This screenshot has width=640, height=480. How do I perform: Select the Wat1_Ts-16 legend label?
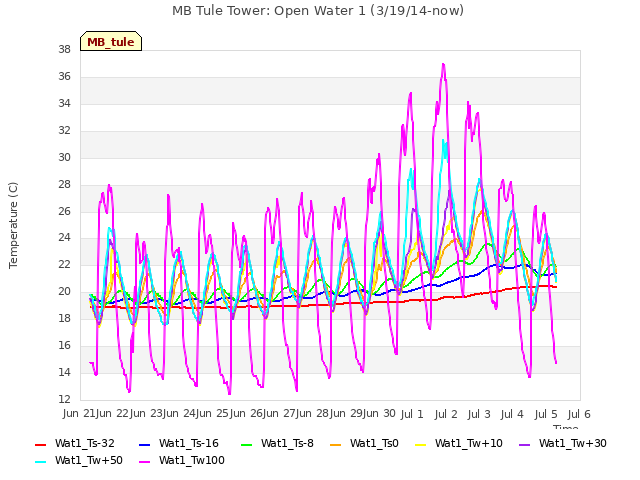tap(189, 443)
